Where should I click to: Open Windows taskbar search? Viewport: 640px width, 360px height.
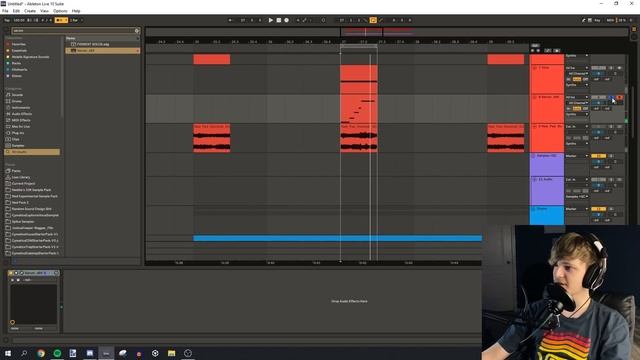(x=24, y=353)
